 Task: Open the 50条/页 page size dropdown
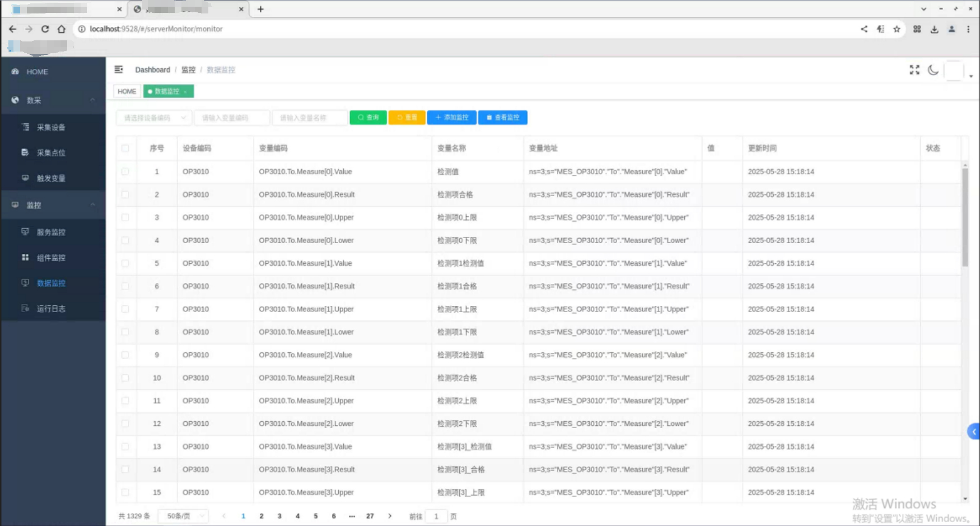[x=183, y=516]
